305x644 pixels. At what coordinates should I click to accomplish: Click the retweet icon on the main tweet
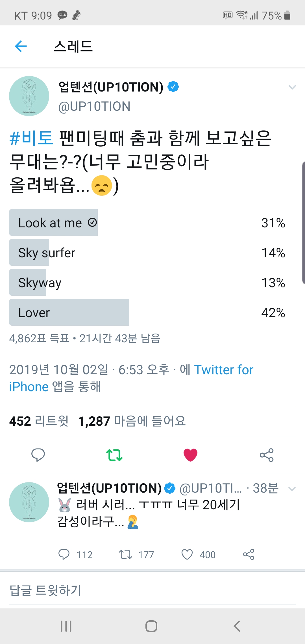point(114,454)
